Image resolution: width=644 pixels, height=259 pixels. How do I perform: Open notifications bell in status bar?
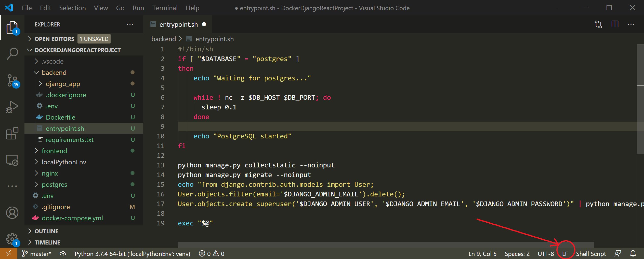[633, 254]
